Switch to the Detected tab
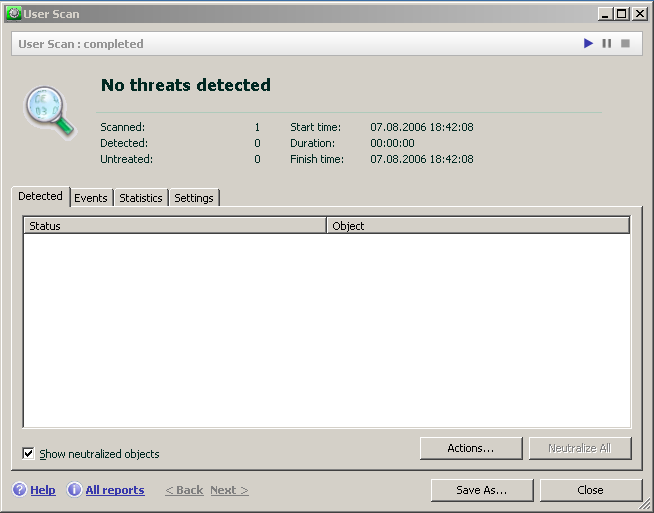The image size is (654, 513). click(40, 196)
